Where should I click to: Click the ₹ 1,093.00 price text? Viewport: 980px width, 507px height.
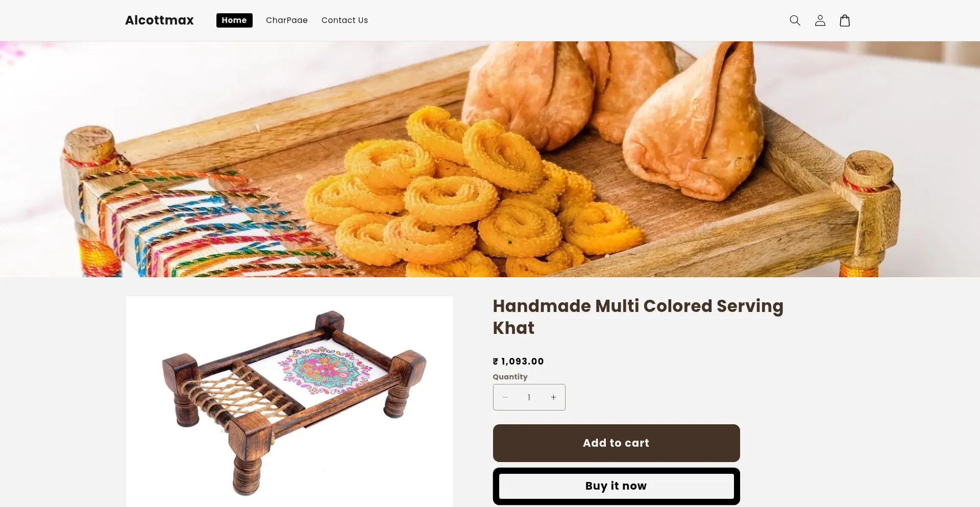518,361
